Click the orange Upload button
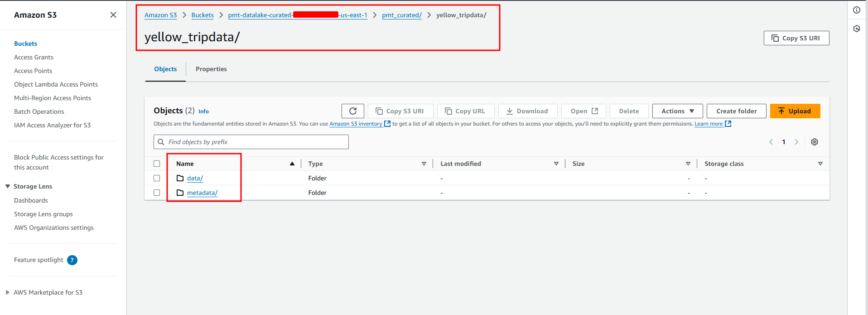Image resolution: width=868 pixels, height=315 pixels. [x=795, y=111]
